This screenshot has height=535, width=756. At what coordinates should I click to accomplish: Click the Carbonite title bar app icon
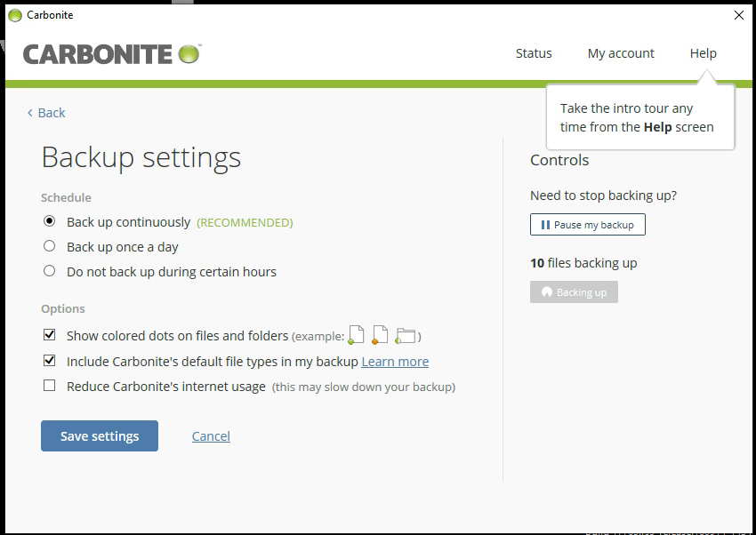14,15
